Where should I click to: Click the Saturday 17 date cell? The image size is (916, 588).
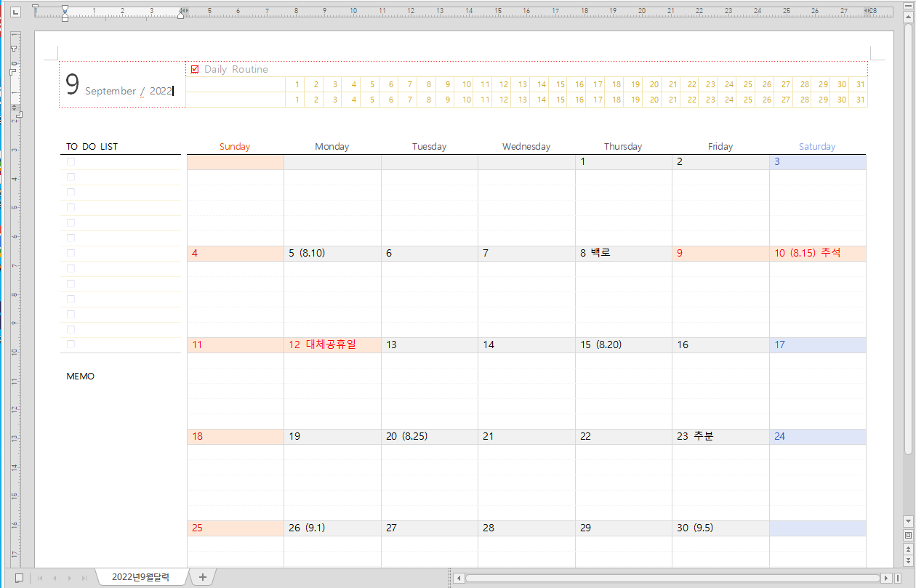coord(818,345)
